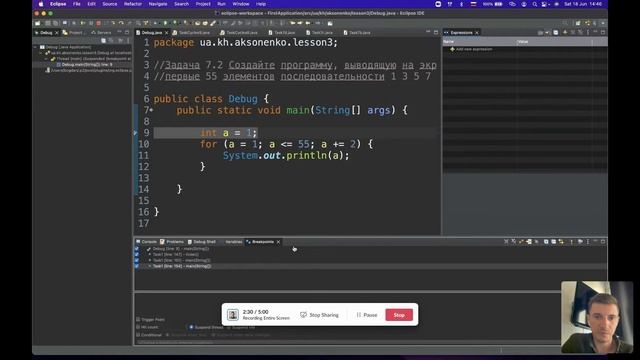Click Stop Sharing in recording bar
Viewport: 640px width, 360px height.
point(320,315)
